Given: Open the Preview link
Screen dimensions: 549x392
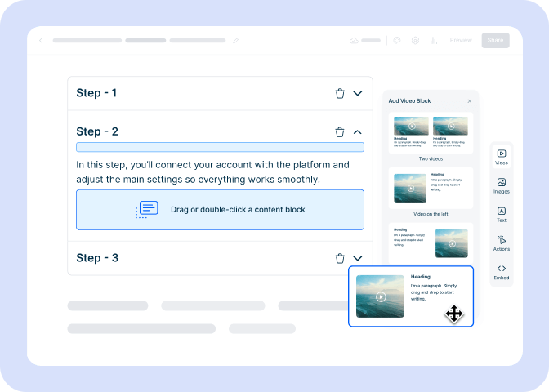Looking at the screenshot, I should coord(461,40).
